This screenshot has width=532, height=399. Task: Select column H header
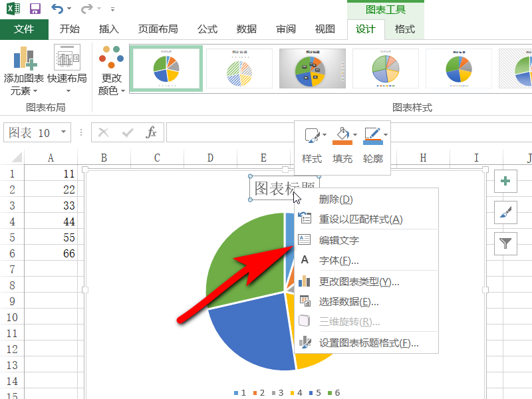click(423, 158)
